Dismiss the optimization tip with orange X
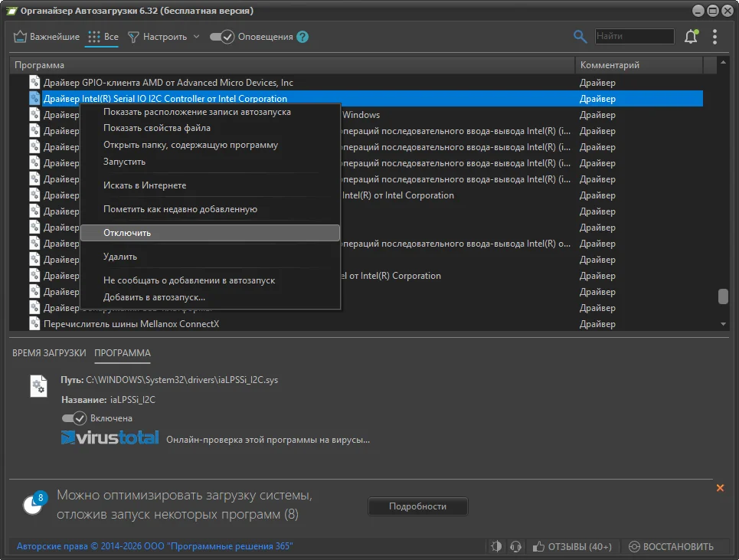Screen dimensions: 739x560 (x=720, y=488)
